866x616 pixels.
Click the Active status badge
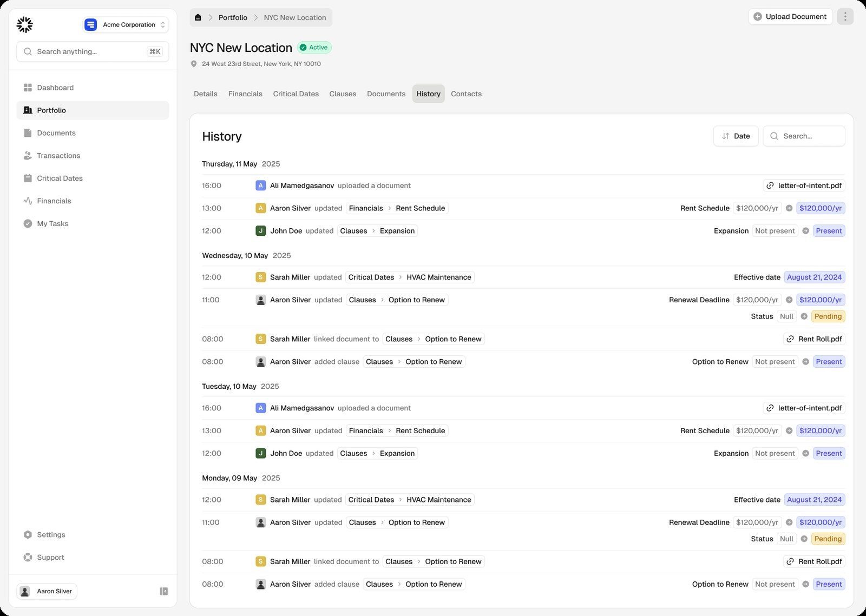[x=314, y=48]
